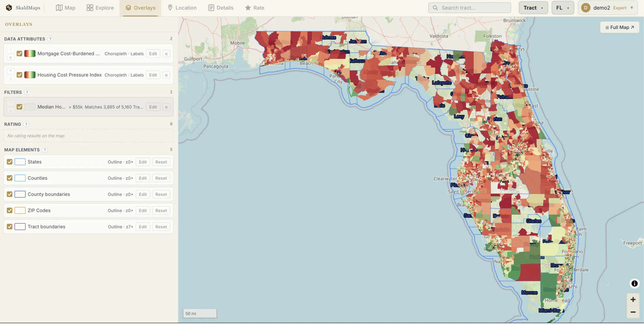Move Mortgage Cost-Burdened layer down
Viewport: 644px width, 324px height.
pos(11,57)
